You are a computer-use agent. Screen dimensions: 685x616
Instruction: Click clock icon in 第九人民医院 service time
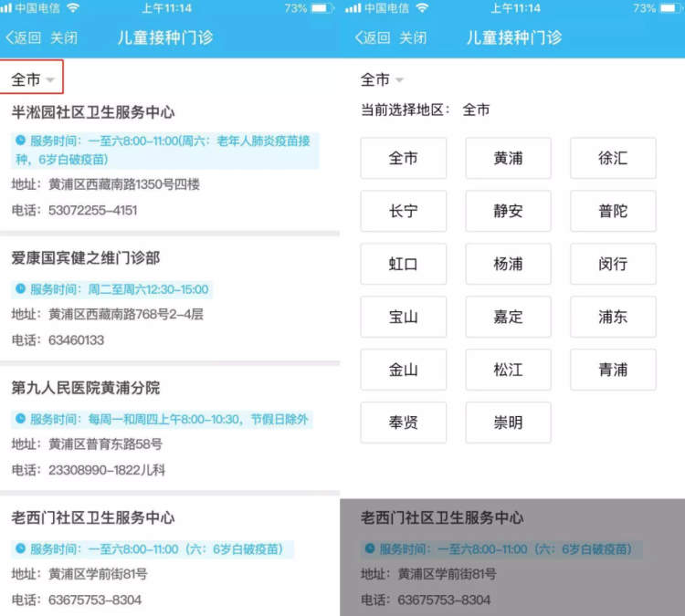(x=21, y=420)
